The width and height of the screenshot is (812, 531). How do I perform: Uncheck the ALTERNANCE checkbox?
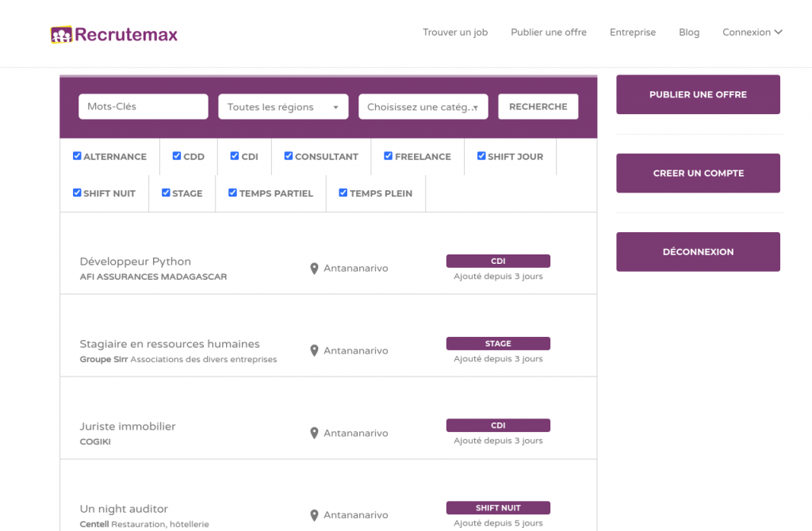77,156
